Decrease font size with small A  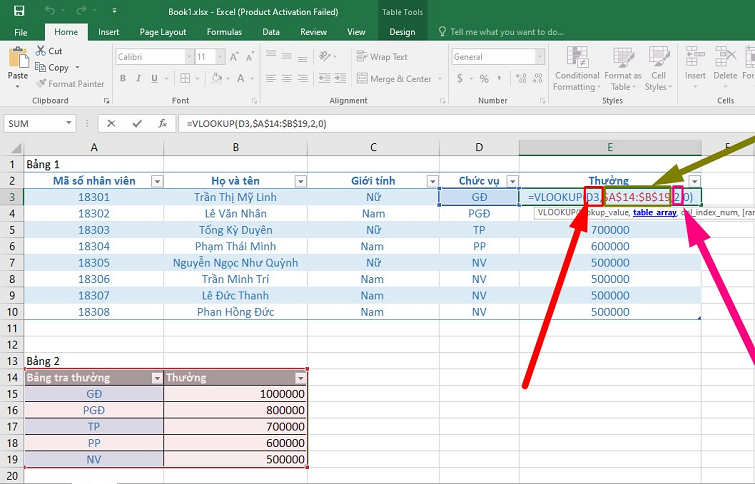[249, 57]
